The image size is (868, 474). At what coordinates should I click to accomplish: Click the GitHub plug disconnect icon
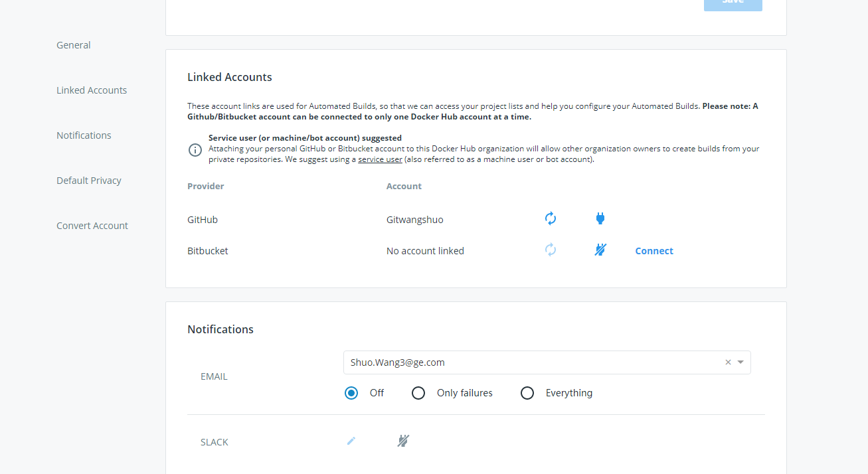600,218
